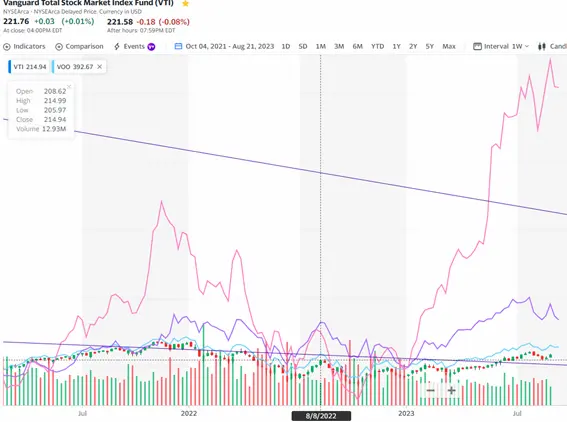Select the 1Y time range
The image size is (567, 422).
click(396, 46)
